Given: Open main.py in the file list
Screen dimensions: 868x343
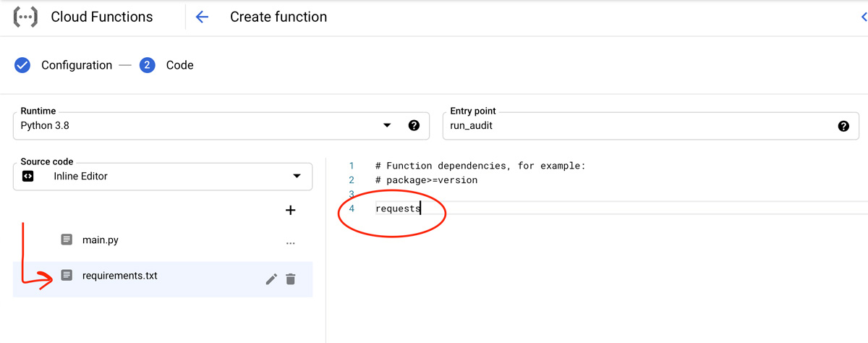Looking at the screenshot, I should coord(100,240).
